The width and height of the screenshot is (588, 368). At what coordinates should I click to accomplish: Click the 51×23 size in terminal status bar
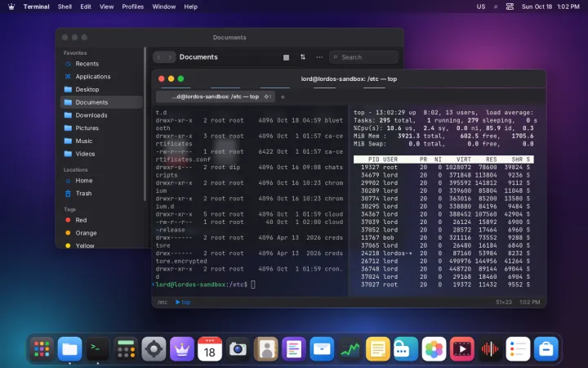point(504,302)
